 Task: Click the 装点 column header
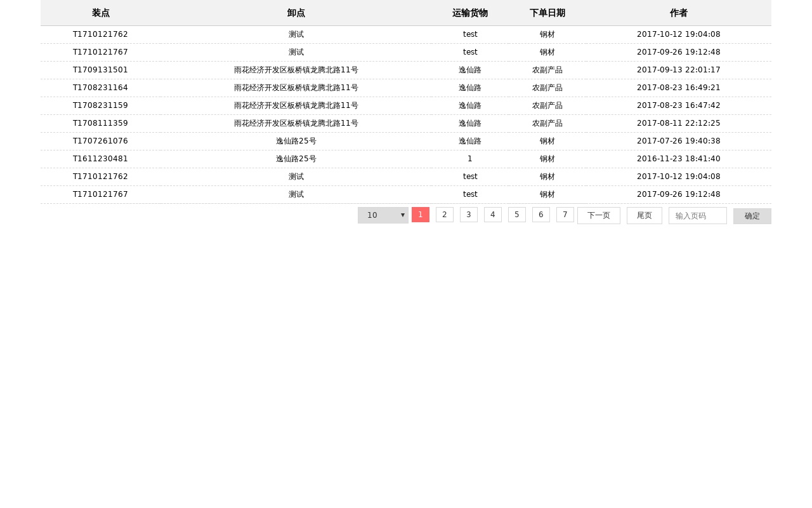click(101, 13)
